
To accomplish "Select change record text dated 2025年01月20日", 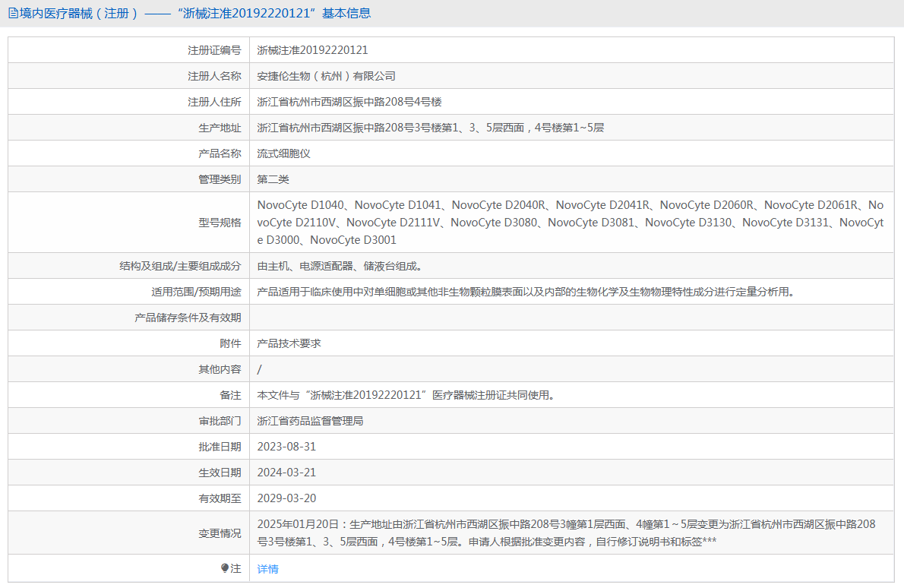I will 566,533.
